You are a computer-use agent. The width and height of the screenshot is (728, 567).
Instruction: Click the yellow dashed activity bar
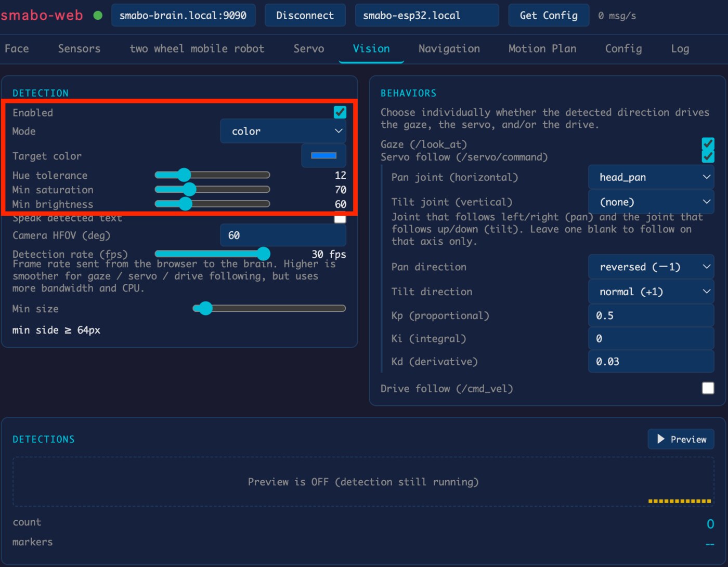pos(680,501)
